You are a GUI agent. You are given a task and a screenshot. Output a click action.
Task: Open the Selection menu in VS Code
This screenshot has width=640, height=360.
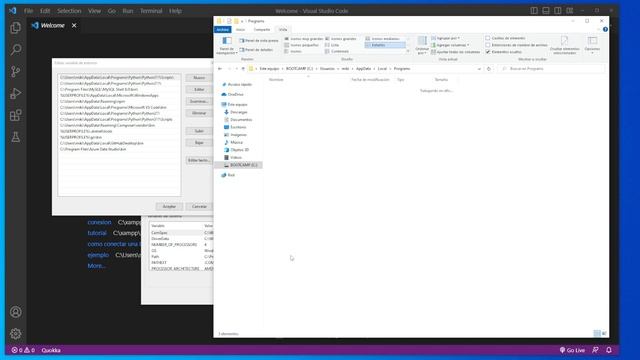pos(69,11)
